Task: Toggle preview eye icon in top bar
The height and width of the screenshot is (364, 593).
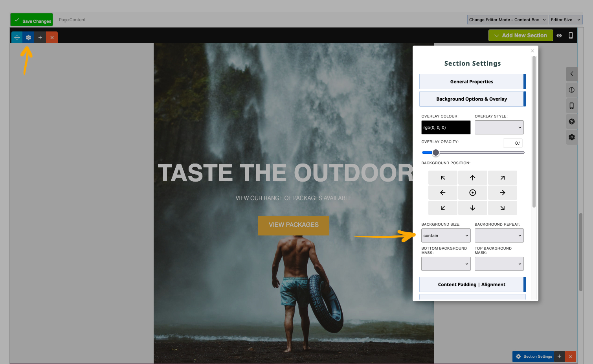Action: tap(559, 35)
